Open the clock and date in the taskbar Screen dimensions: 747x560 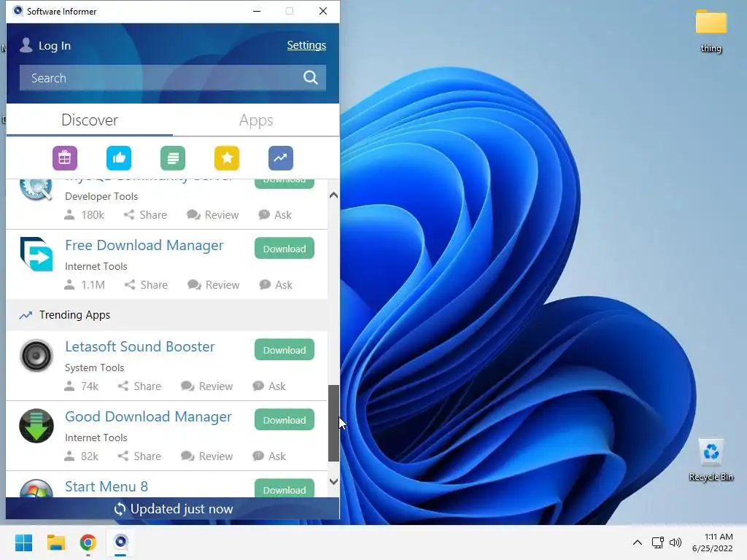[712, 542]
